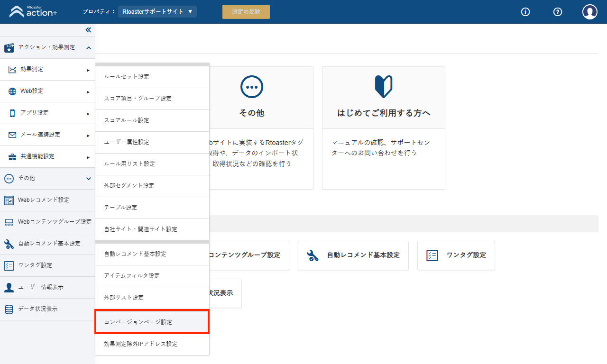Click the beginner mark icon on はじめてご利用する方へ card
The height and width of the screenshot is (364, 607).
(x=384, y=87)
